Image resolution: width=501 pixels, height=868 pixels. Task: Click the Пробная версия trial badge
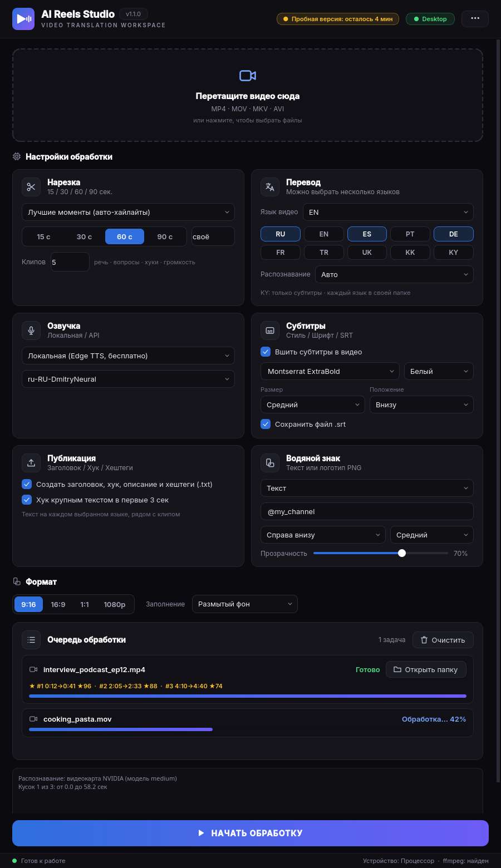coord(338,19)
